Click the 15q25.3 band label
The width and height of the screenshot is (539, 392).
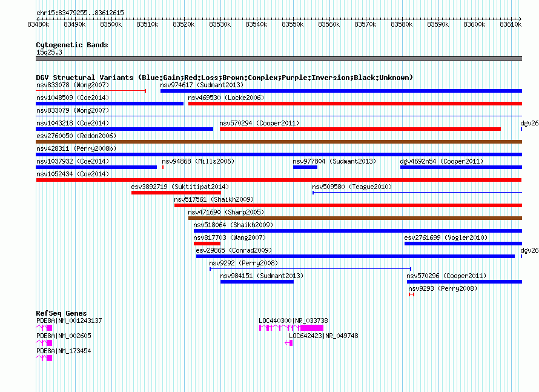[49, 52]
